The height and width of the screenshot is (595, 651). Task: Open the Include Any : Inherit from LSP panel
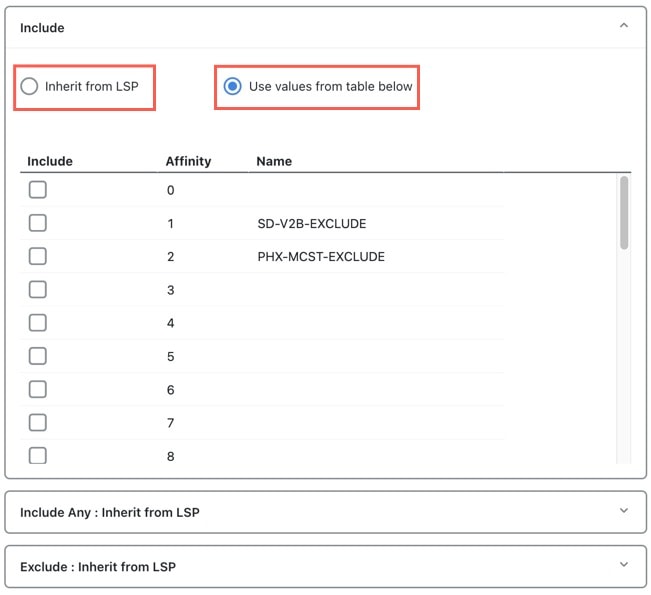(326, 512)
